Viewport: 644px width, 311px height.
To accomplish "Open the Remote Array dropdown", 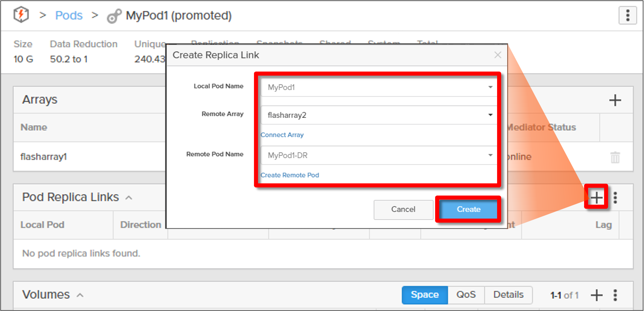I will click(379, 115).
